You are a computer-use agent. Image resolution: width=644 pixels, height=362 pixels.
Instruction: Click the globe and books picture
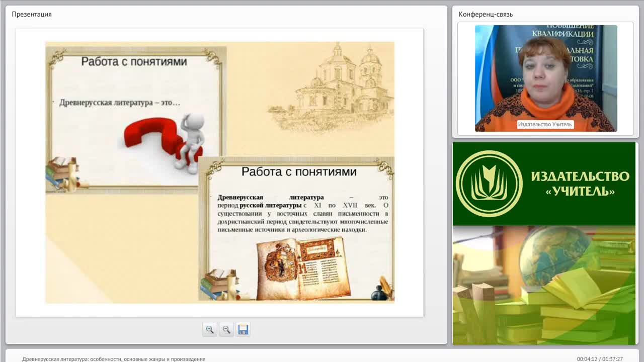544,285
